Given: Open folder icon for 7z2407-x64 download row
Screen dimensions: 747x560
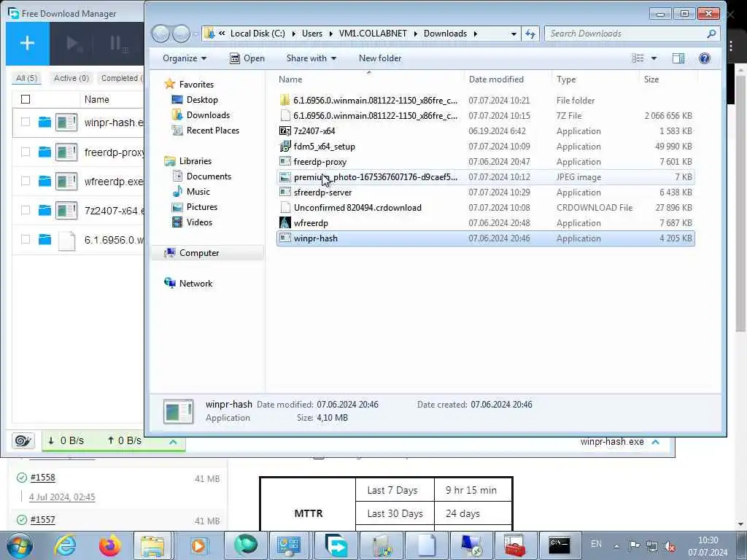Looking at the screenshot, I should point(44,210).
